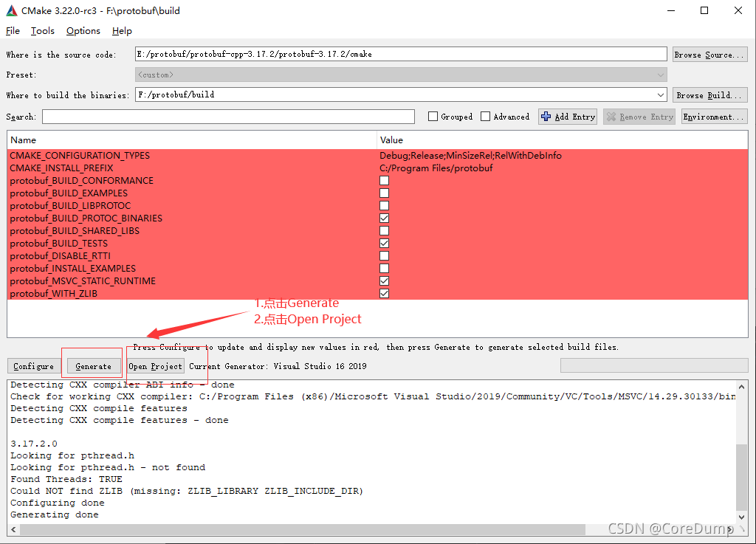This screenshot has width=756, height=544.
Task: Click the 'Could NOT find ZLIB' log line
Action: point(187,491)
